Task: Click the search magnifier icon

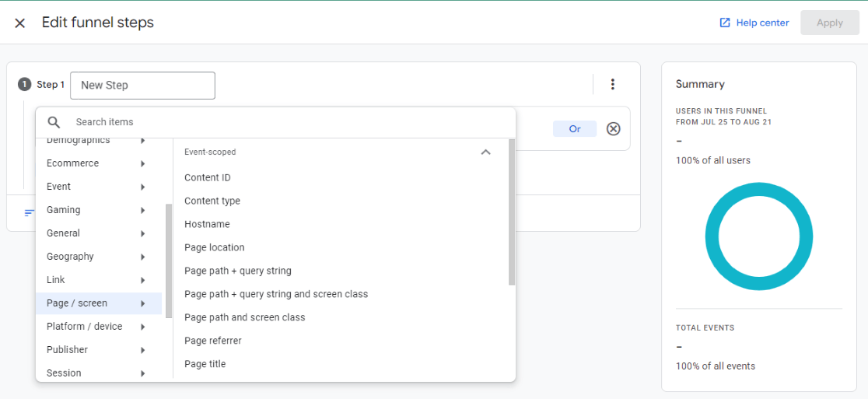Action: (x=54, y=122)
